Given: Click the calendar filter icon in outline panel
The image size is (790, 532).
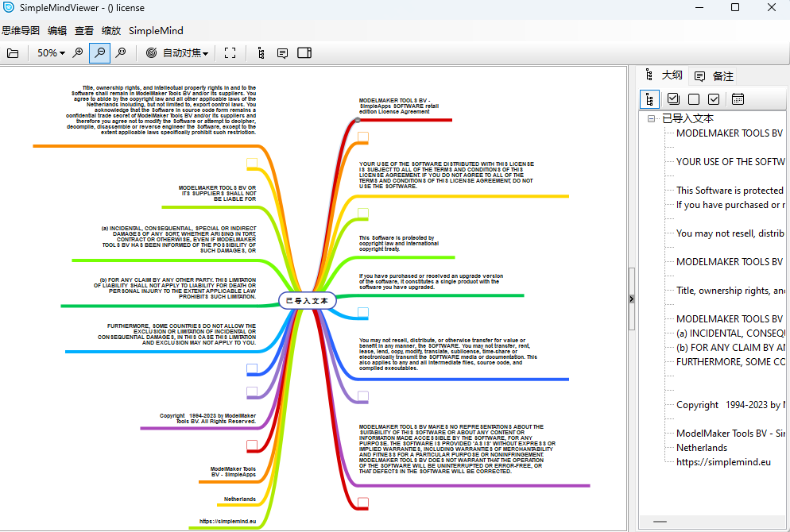Looking at the screenshot, I should coord(738,98).
